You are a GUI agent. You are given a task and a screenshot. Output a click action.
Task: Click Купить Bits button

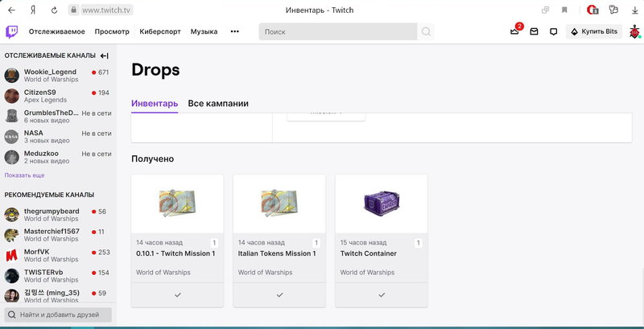(596, 32)
